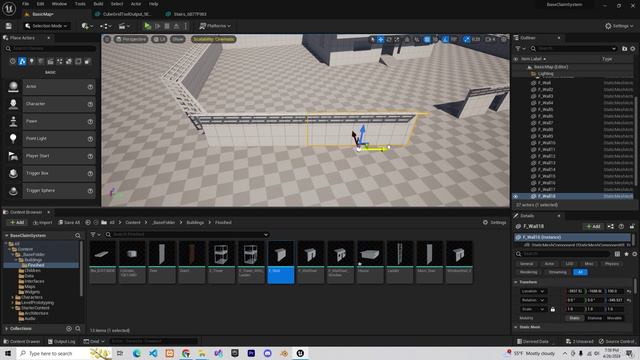640x360 pixels.
Task: Click the green Play in editor button
Action: point(147,26)
